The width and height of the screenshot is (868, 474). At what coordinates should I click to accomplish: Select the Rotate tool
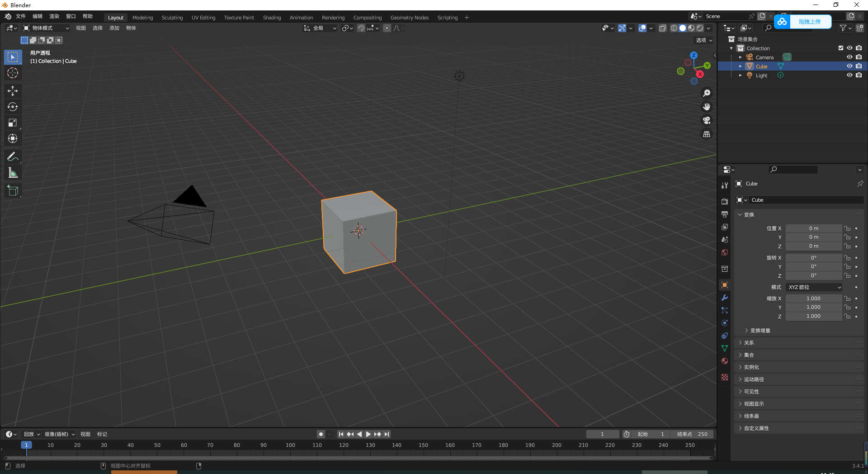tap(13, 107)
